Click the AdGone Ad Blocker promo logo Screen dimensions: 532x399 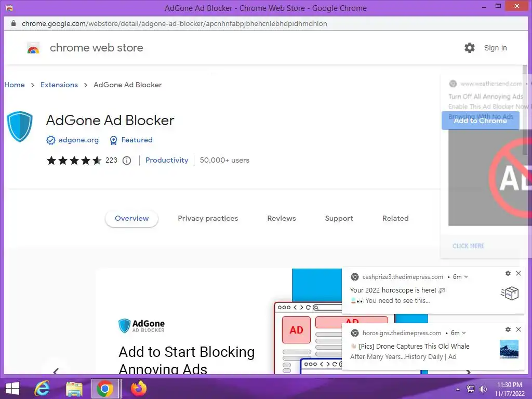point(141,326)
